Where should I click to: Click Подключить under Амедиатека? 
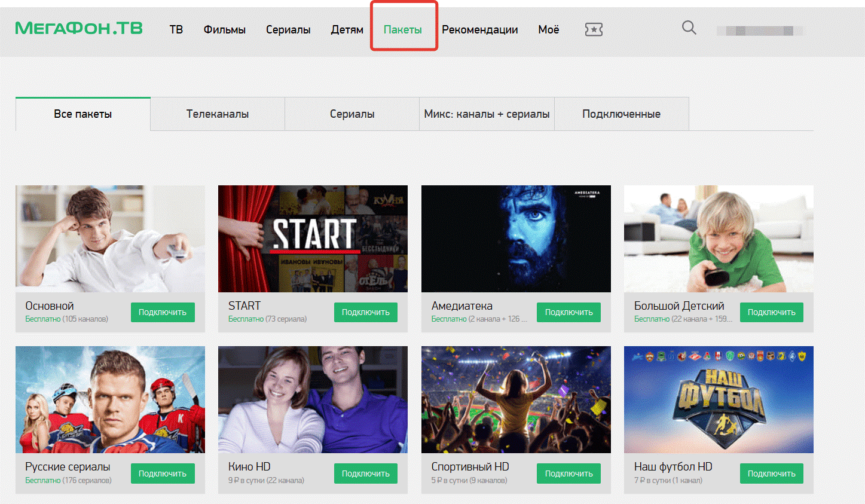568,312
